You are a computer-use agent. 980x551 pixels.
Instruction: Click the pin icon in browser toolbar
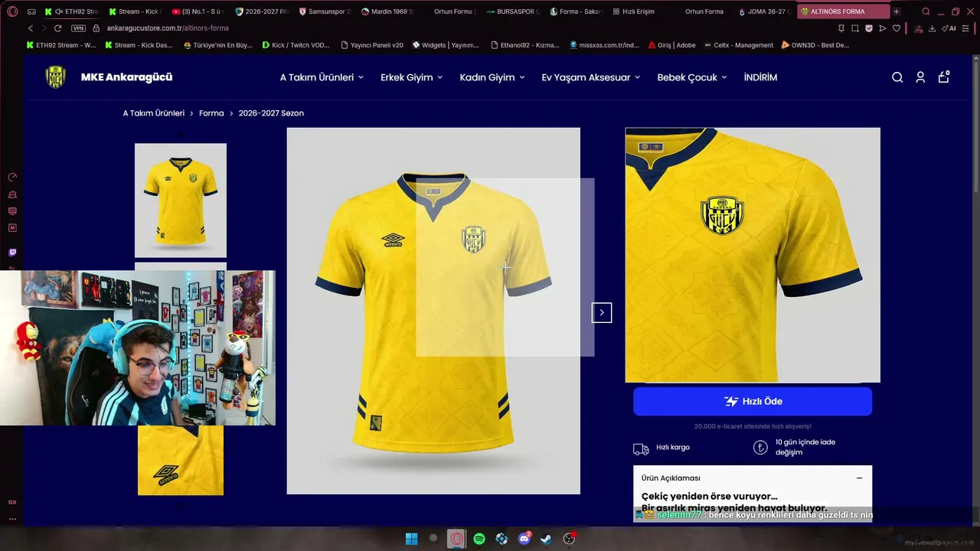pyautogui.click(x=841, y=28)
